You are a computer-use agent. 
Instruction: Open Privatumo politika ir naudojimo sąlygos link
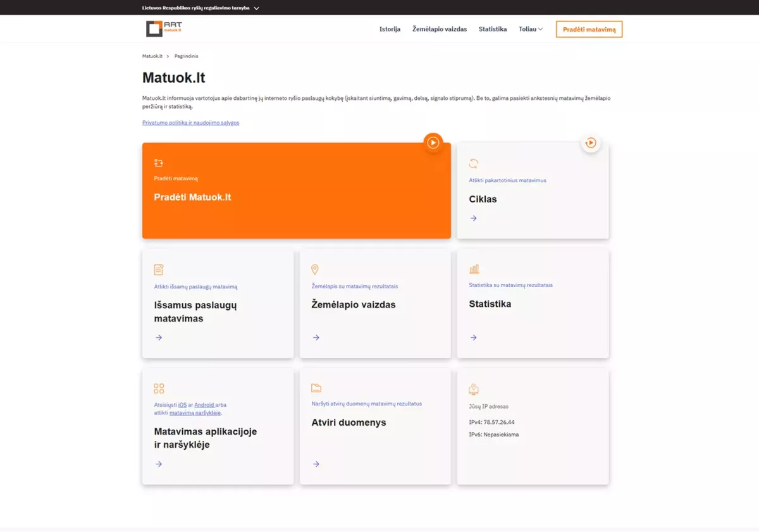coord(191,123)
